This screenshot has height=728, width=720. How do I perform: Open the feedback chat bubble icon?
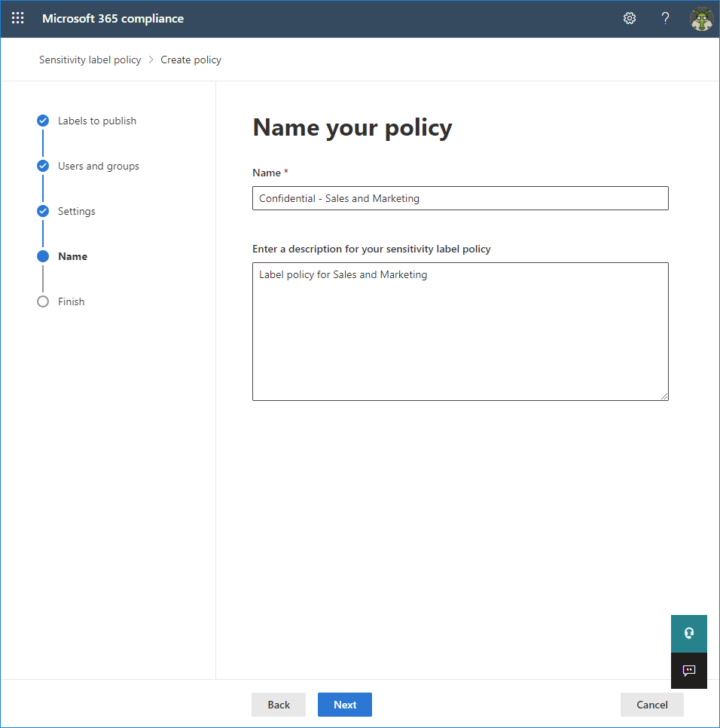[x=689, y=671]
